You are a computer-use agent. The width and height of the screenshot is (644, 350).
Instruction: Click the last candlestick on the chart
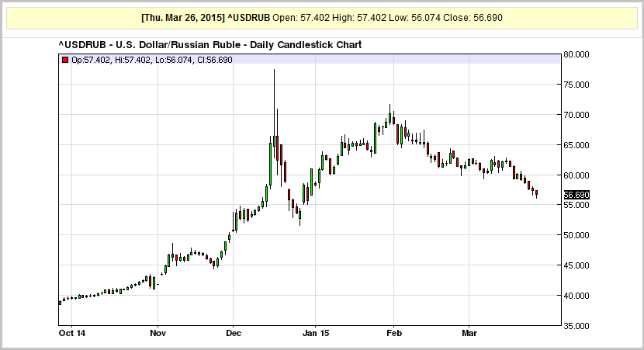(x=536, y=193)
